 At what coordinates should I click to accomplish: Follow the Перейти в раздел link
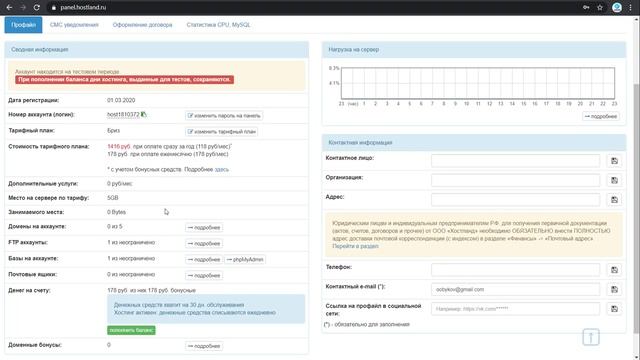point(355,246)
